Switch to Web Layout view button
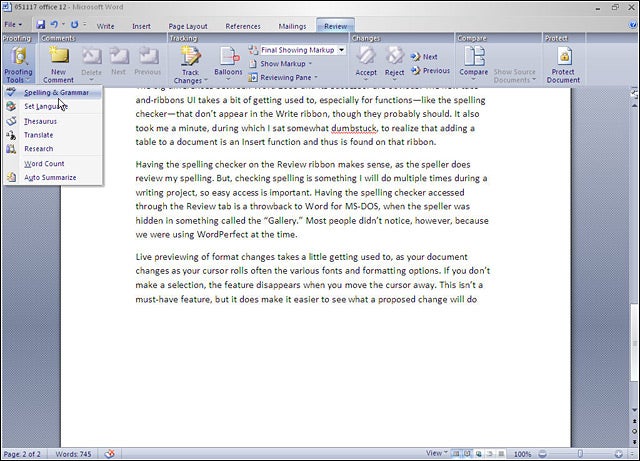 [x=478, y=454]
